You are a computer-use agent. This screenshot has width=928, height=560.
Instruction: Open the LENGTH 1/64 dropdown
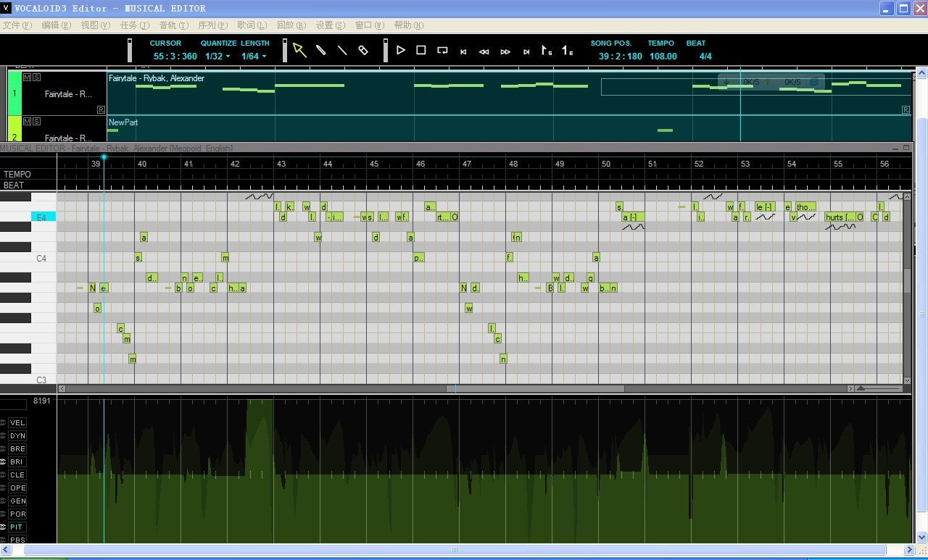(x=254, y=57)
